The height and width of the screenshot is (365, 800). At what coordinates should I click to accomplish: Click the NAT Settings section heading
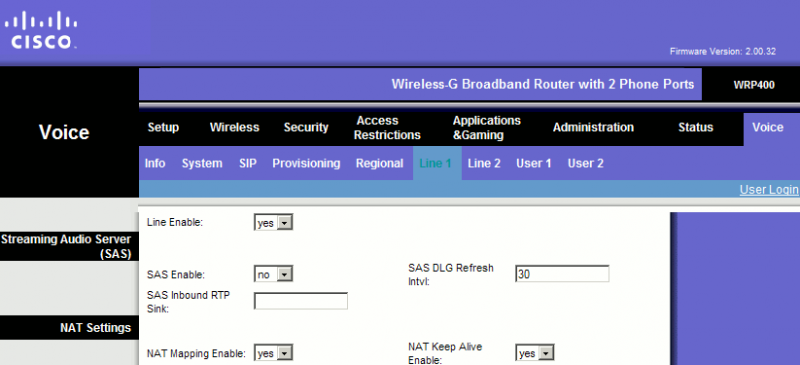click(95, 328)
